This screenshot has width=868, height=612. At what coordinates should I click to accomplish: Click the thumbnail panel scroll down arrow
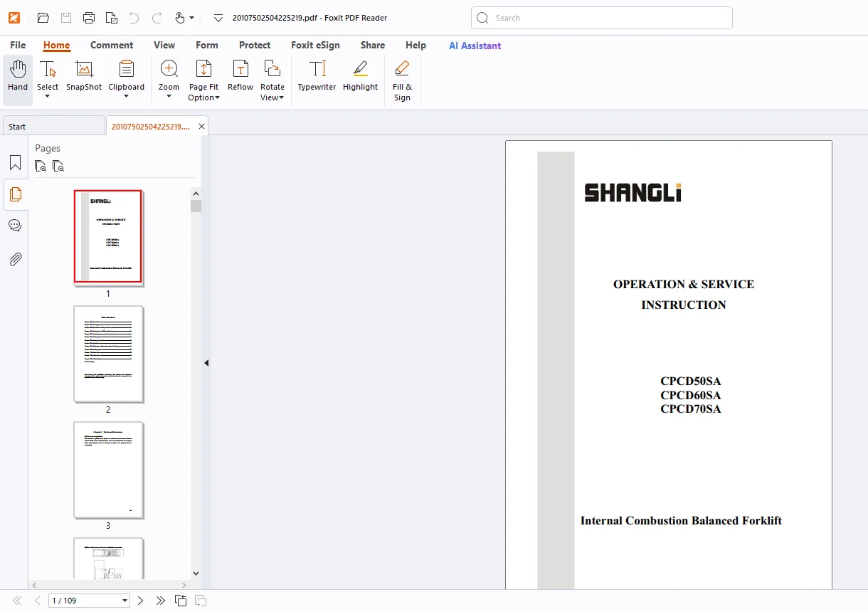click(196, 574)
